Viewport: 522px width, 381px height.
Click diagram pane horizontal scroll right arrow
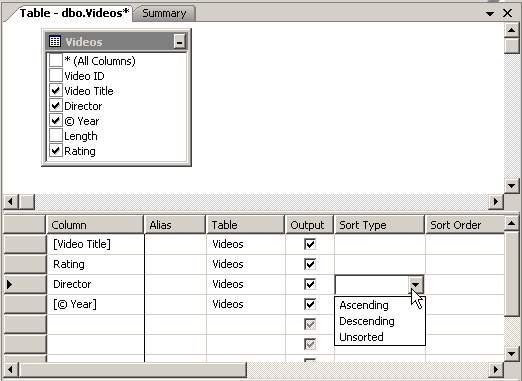(x=496, y=202)
